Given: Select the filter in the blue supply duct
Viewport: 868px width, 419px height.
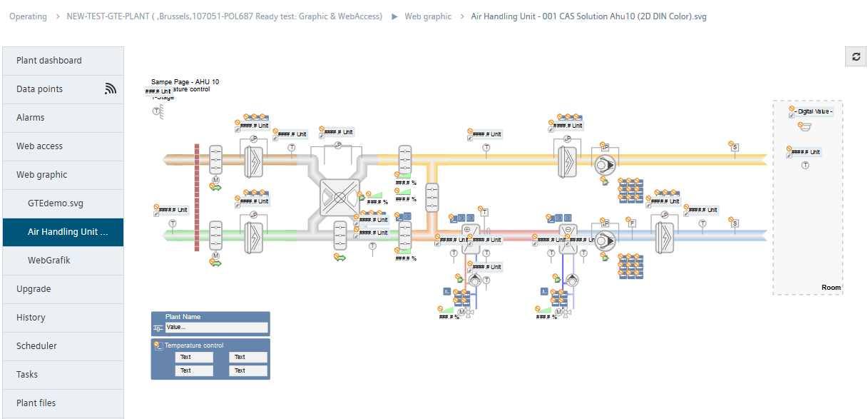Looking at the screenshot, I should (x=665, y=236).
